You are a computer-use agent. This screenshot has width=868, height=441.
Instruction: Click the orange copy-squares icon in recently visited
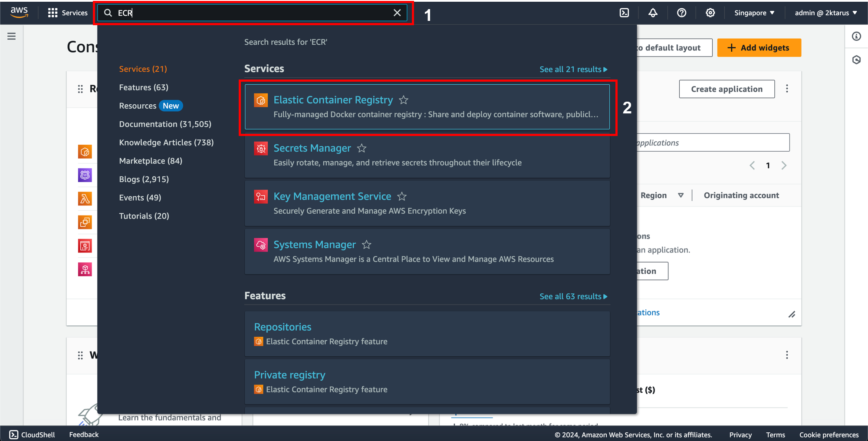(85, 222)
